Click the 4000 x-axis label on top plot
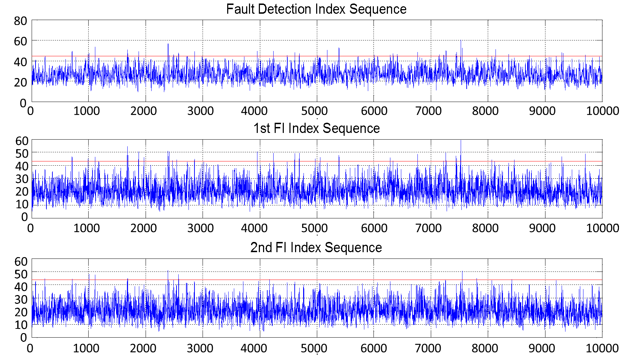This screenshot has height=364, width=639. click(x=254, y=111)
